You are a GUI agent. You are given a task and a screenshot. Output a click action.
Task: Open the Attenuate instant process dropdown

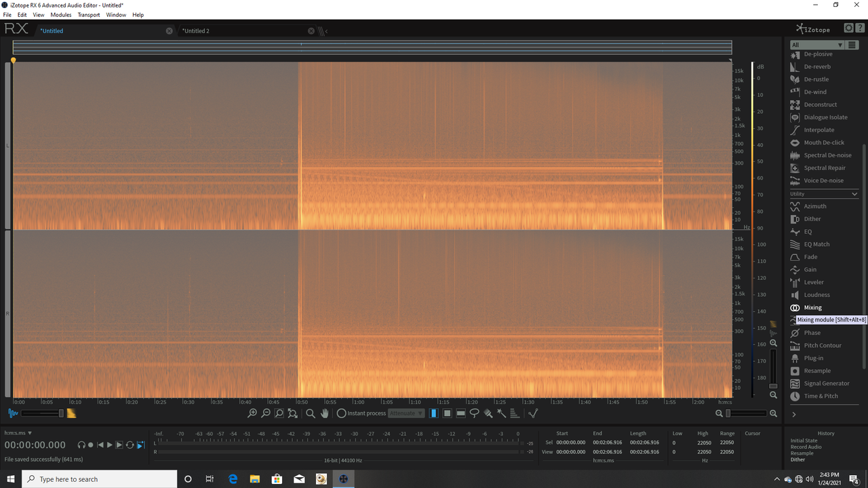click(x=406, y=413)
